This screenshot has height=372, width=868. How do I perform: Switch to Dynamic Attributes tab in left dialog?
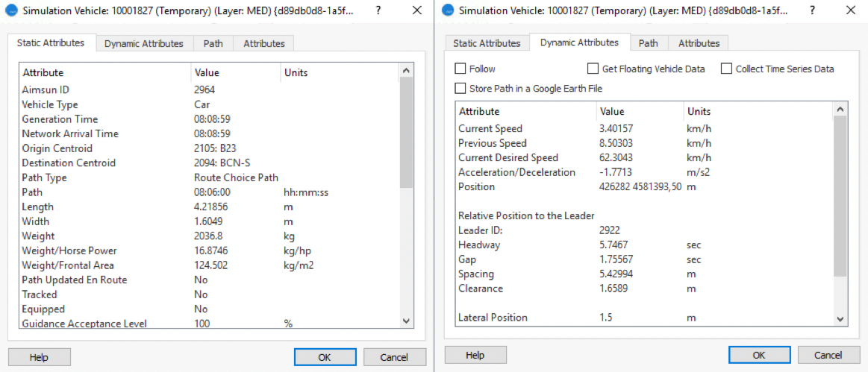143,43
